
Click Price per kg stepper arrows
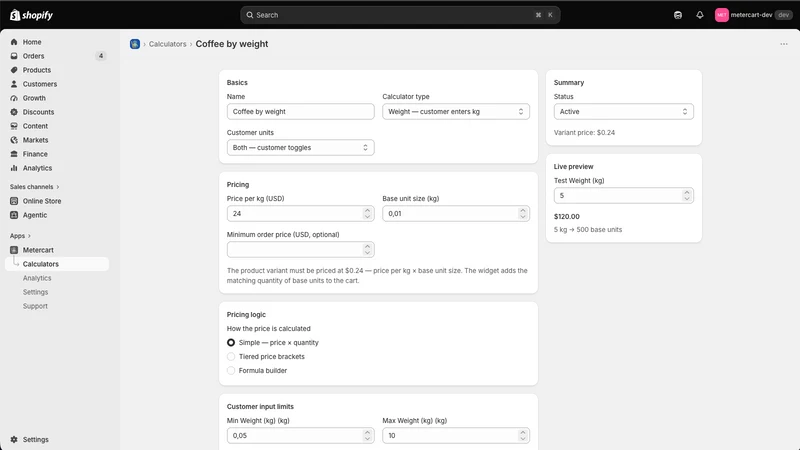(x=367, y=213)
